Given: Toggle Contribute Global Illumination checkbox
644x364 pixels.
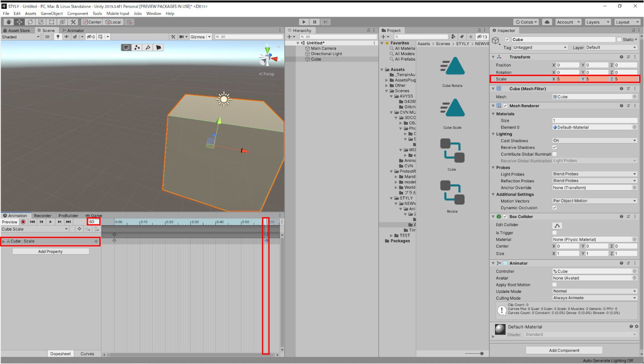Looking at the screenshot, I should point(554,154).
